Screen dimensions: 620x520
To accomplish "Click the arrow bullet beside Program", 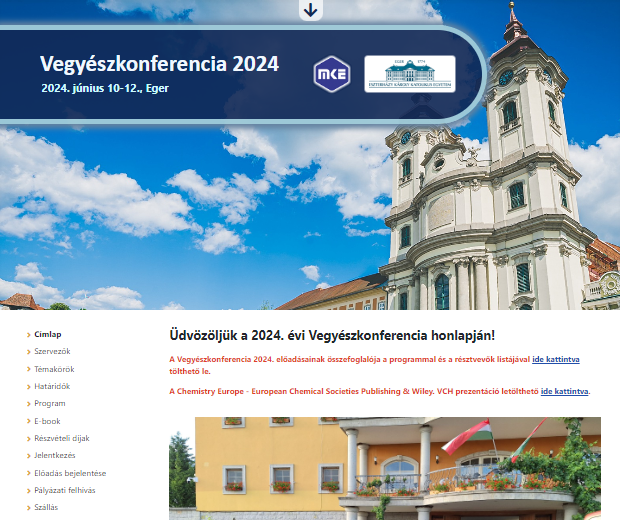I will [28, 404].
